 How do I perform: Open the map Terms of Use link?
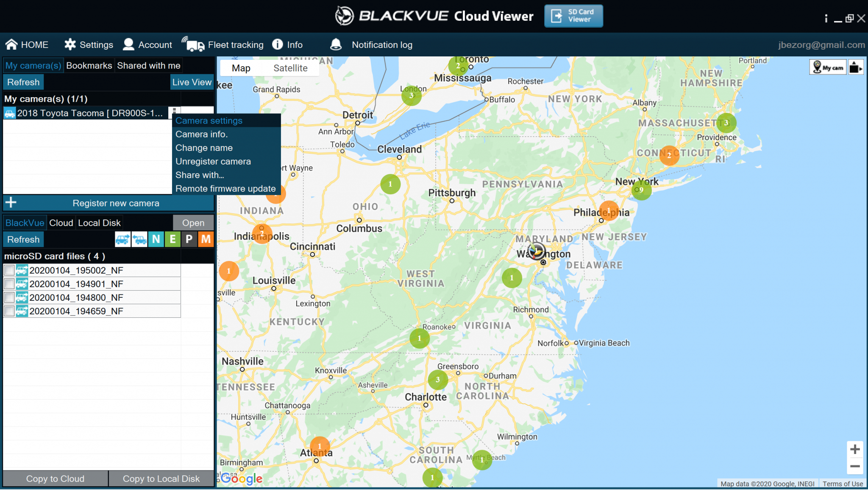[x=843, y=484]
